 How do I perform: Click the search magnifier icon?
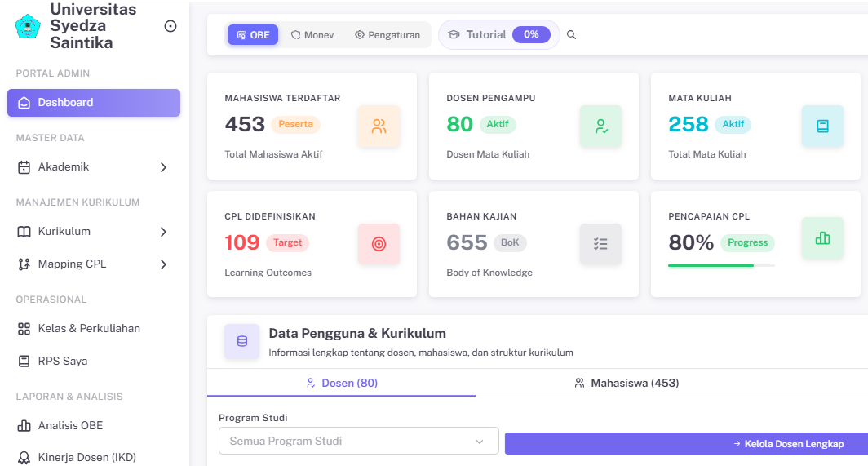571,35
